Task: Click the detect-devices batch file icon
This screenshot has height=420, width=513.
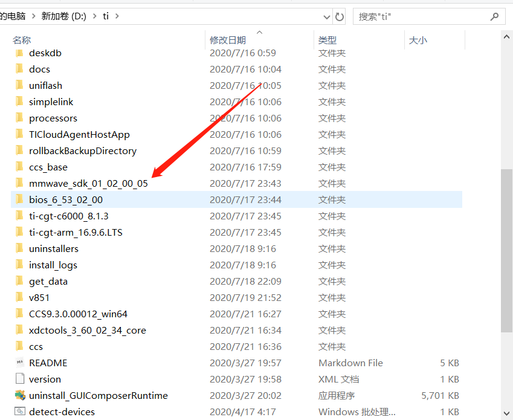Action: coord(20,412)
